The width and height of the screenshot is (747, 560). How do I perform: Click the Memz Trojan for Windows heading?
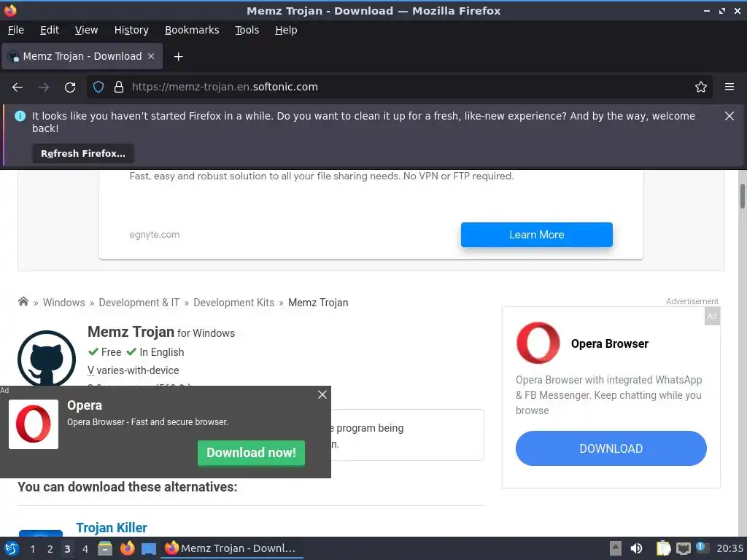tap(161, 332)
